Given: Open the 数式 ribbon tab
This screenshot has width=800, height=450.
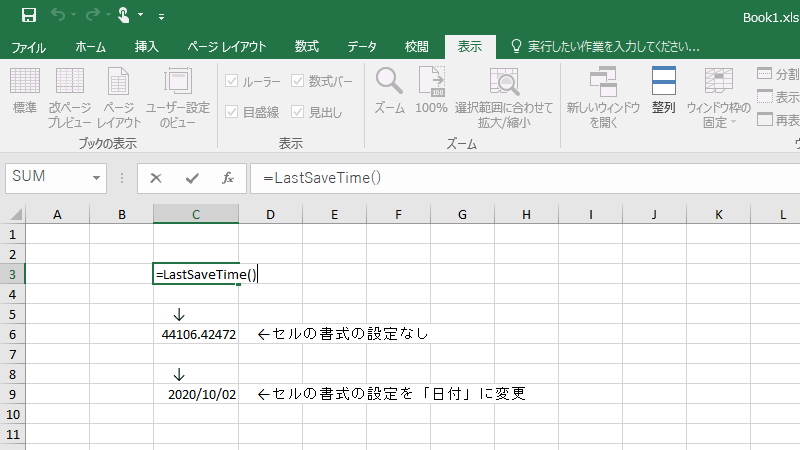Looking at the screenshot, I should tap(307, 46).
